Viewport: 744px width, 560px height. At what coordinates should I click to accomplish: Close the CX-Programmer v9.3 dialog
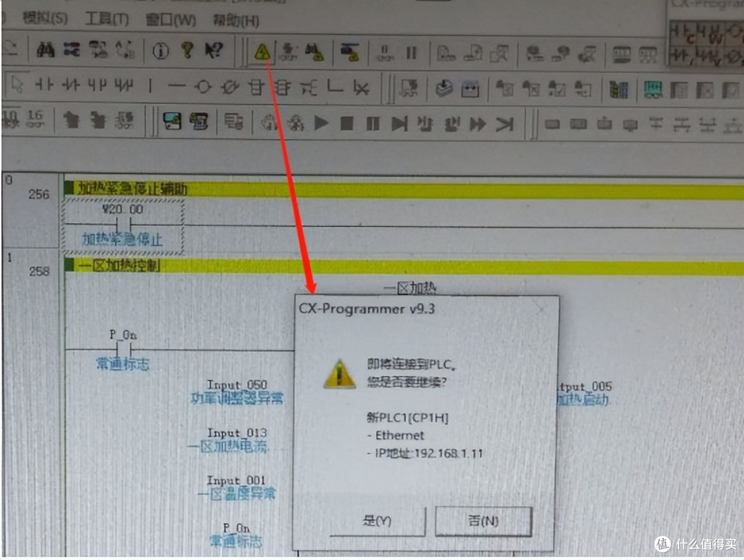pos(541,309)
